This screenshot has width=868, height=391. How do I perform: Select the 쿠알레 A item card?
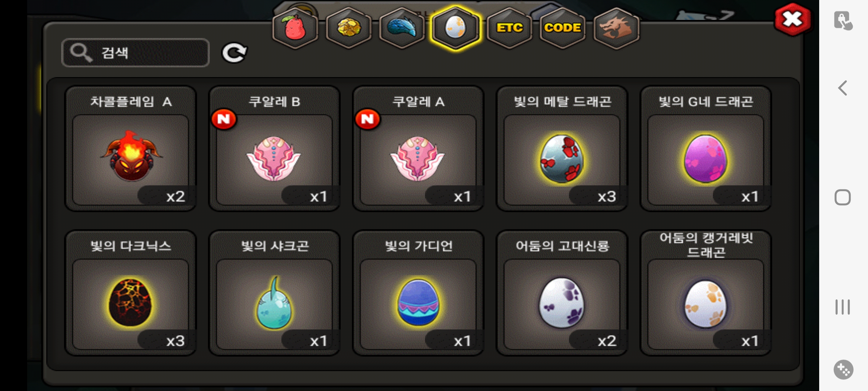418,149
